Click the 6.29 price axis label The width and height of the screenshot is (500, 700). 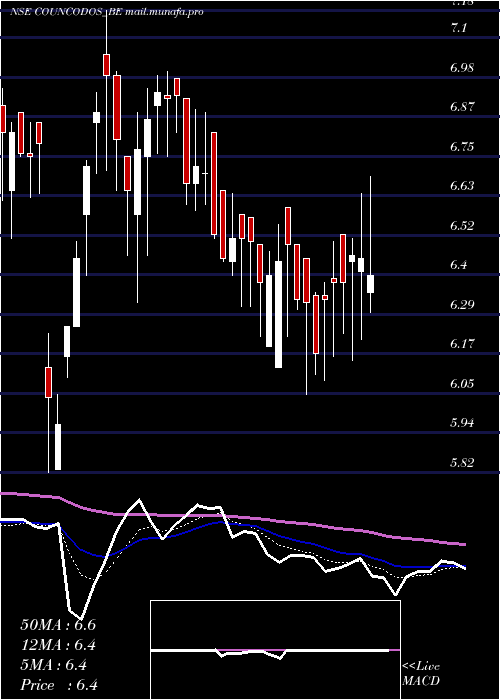click(x=463, y=305)
